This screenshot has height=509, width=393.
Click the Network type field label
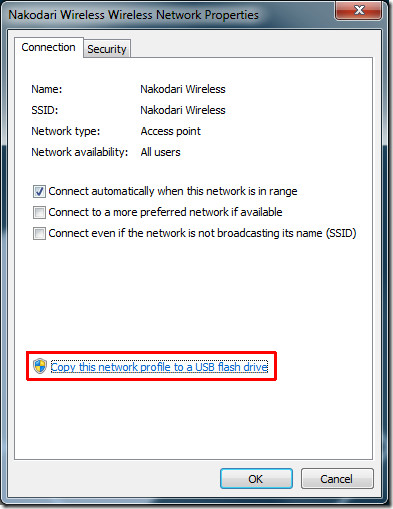point(66,131)
